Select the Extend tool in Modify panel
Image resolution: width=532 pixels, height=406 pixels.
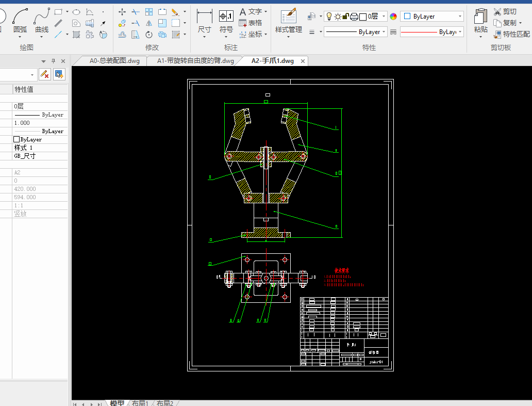[136, 23]
